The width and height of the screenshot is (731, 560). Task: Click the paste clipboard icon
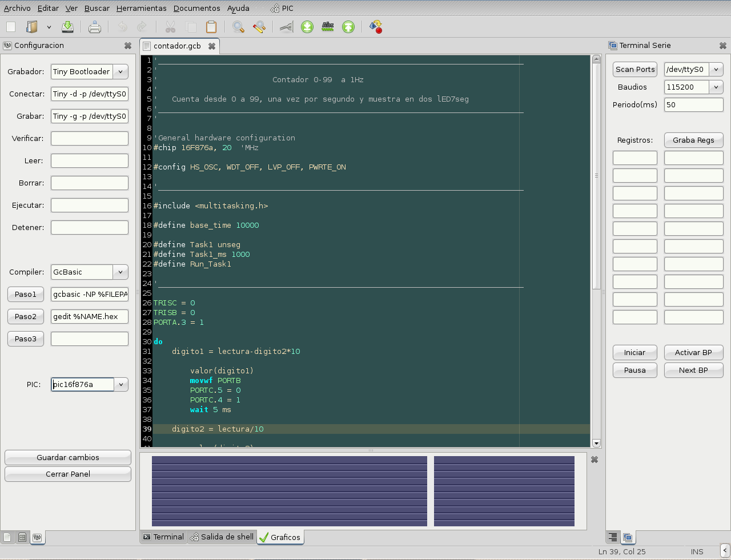pos(211,27)
